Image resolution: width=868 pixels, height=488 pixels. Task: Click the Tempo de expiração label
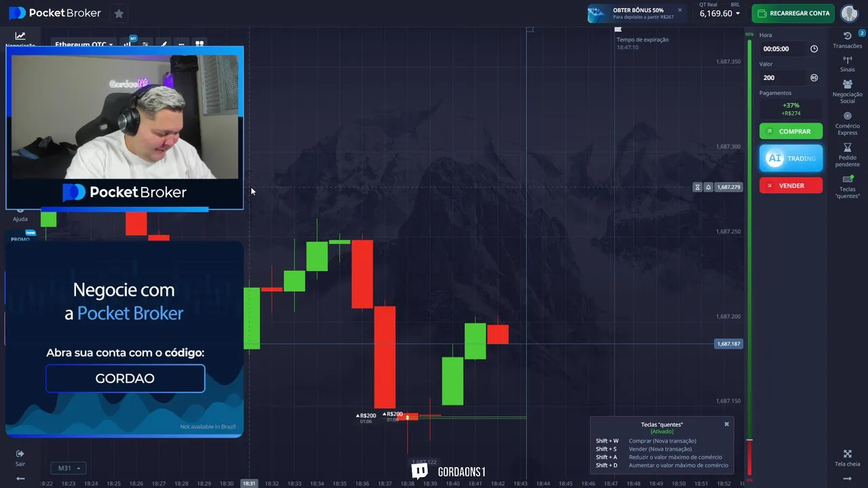(x=642, y=40)
